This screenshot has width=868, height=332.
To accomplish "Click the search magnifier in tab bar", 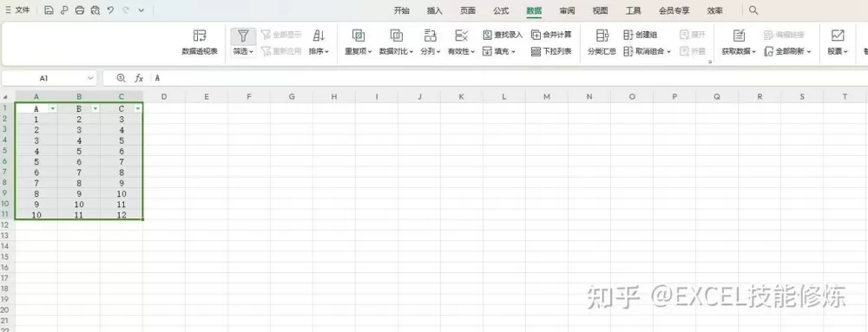I will pos(753,10).
